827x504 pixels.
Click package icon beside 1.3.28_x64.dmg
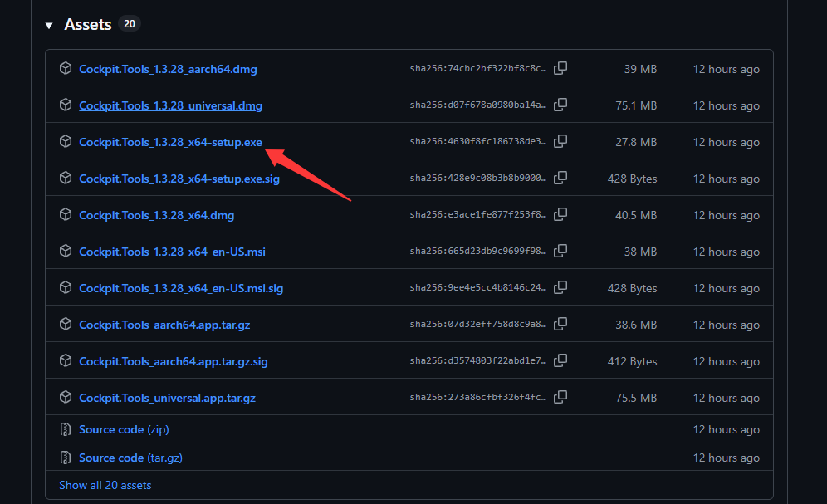66,214
